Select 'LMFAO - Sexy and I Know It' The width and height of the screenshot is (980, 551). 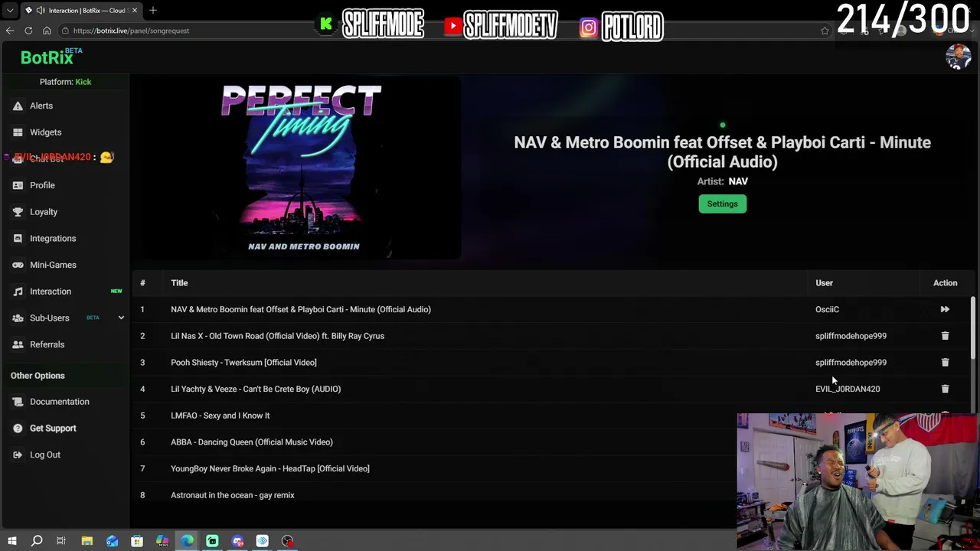click(x=220, y=416)
